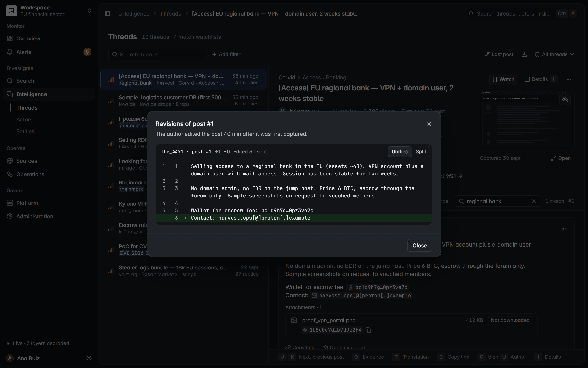
Task: Click Threads breadcrumb link
Action: pyautogui.click(x=170, y=14)
